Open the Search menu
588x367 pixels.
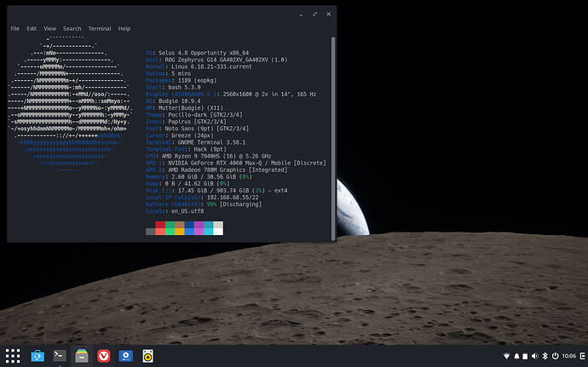72,28
